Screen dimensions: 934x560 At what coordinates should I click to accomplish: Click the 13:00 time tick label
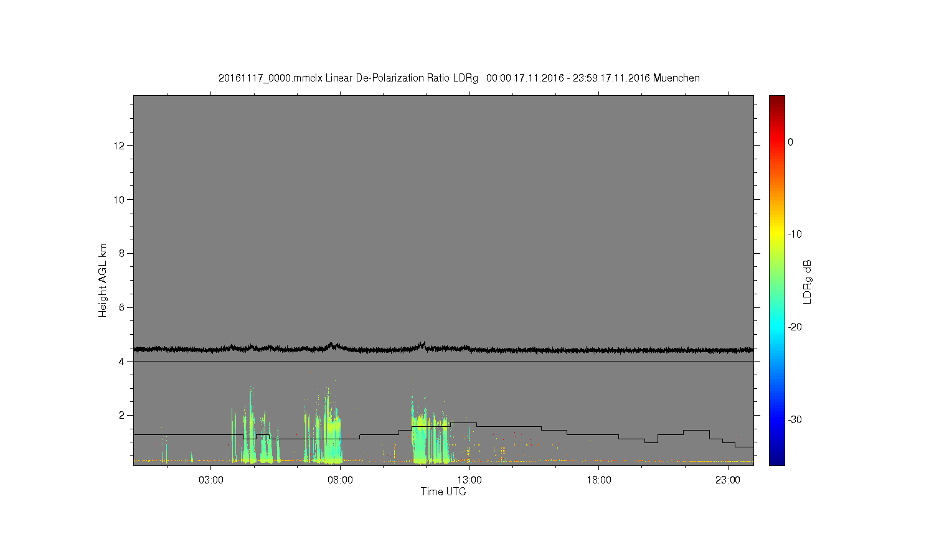pyautogui.click(x=469, y=480)
